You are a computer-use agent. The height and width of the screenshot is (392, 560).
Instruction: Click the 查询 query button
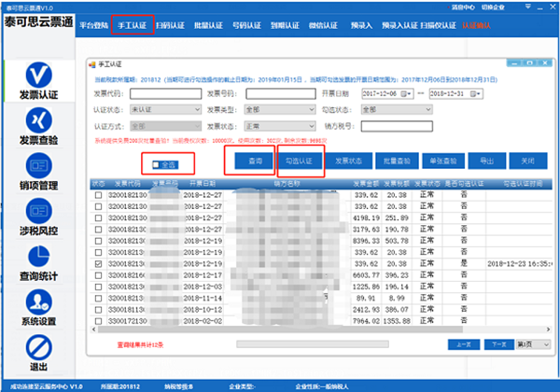coord(249,161)
